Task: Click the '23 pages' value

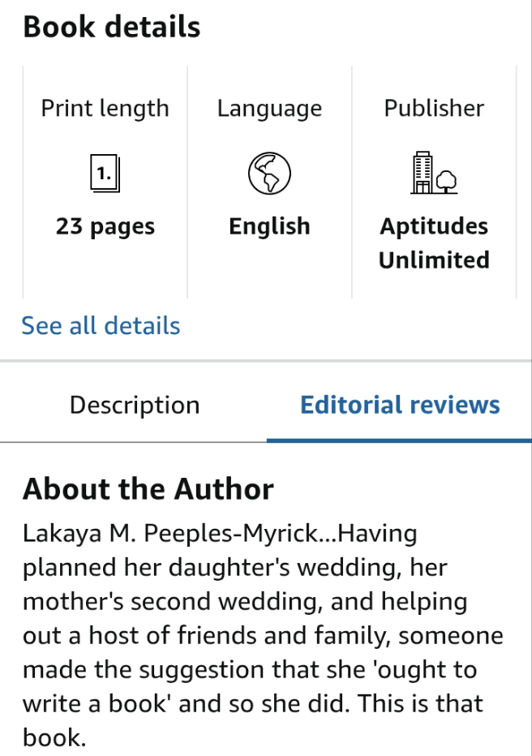Action: click(x=105, y=226)
